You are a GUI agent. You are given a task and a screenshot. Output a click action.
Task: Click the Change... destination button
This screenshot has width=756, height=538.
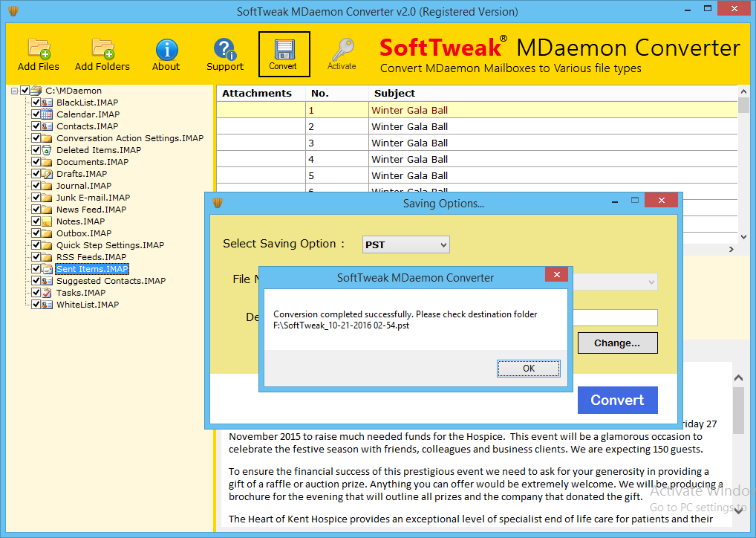618,343
